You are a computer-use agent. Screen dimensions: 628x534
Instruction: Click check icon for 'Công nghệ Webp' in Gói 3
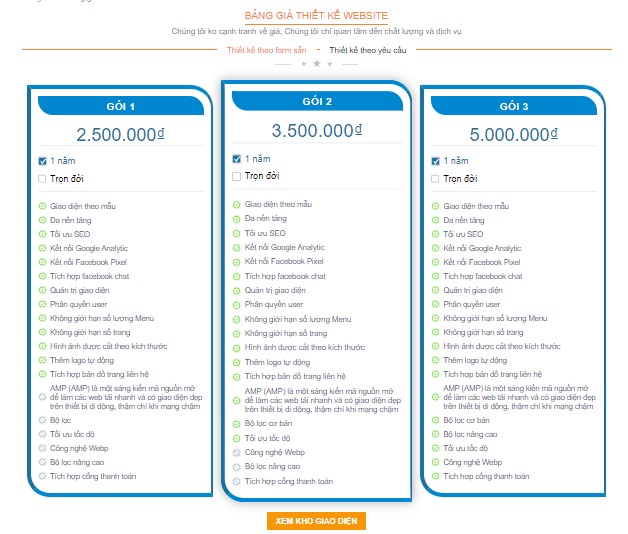(435, 462)
